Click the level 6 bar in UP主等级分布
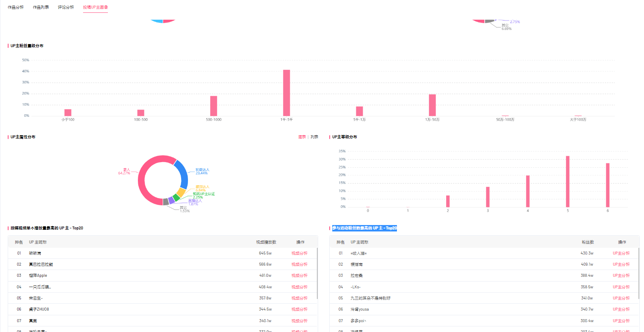Image resolution: width=644 pixels, height=332 pixels. tap(608, 185)
